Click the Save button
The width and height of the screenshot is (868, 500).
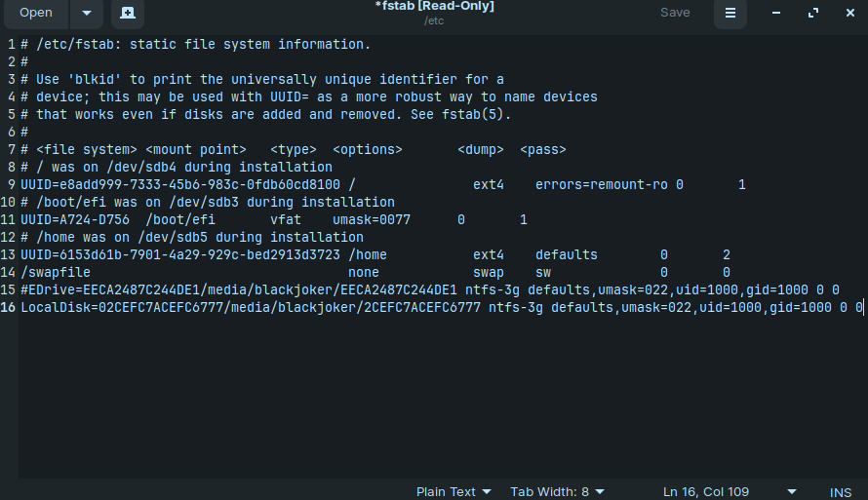click(x=675, y=13)
